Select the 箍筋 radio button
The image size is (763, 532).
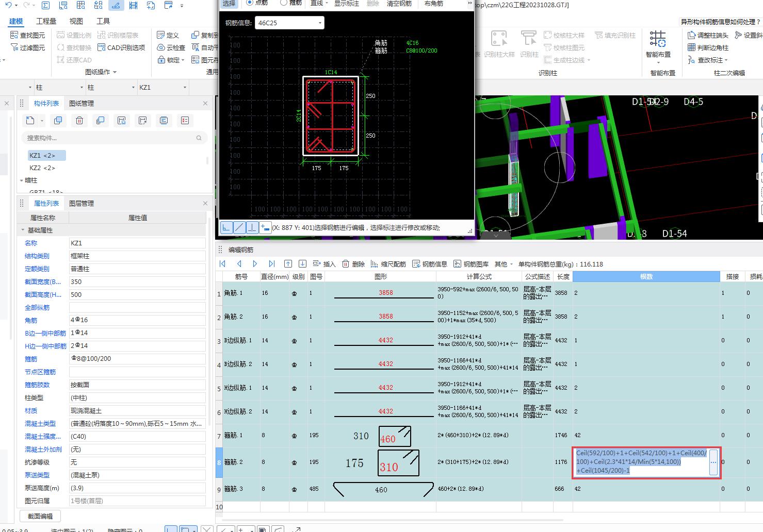(x=284, y=3)
